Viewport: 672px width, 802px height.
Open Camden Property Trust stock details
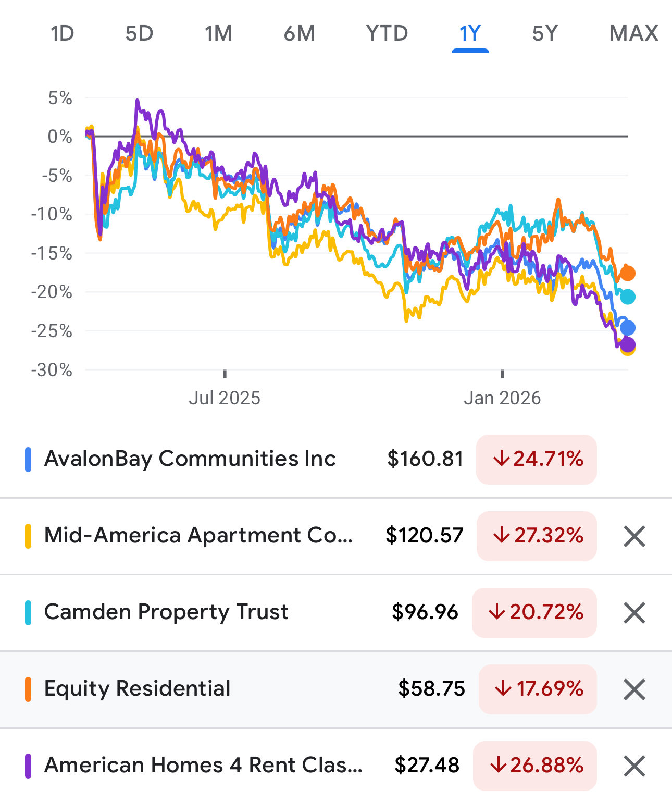(x=166, y=612)
